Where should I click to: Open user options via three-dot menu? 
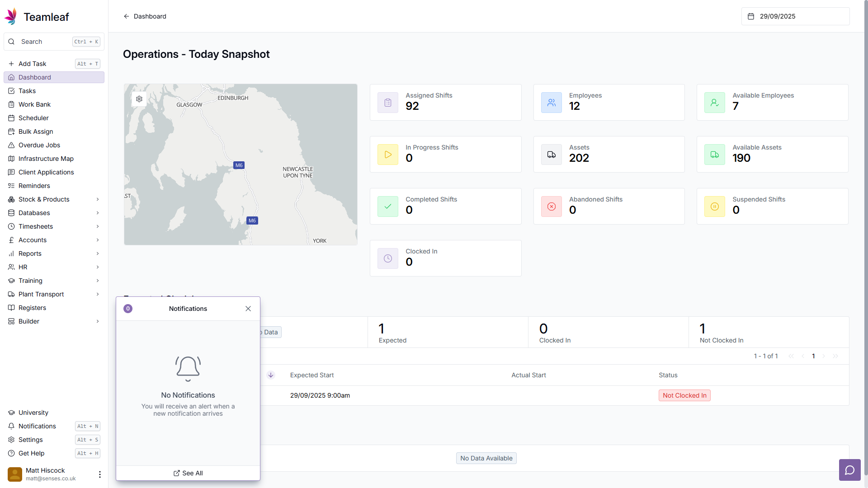(x=100, y=474)
